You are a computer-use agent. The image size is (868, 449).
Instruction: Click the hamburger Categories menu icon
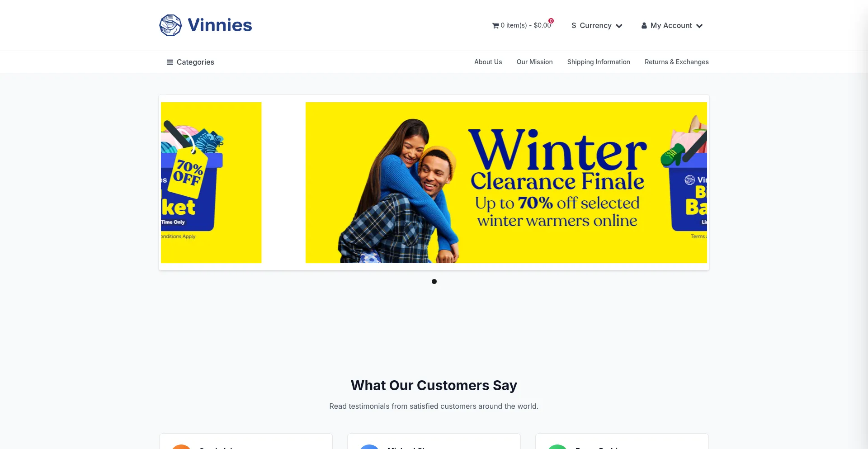[x=170, y=62]
